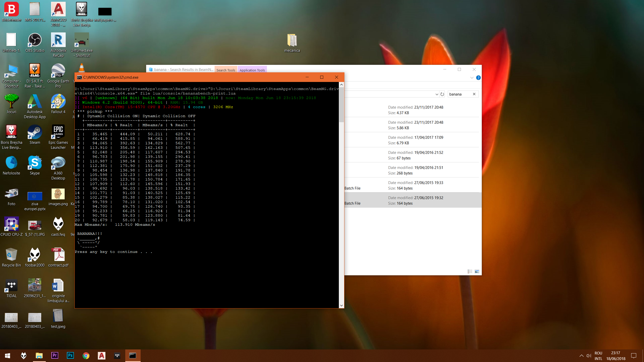The width and height of the screenshot is (644, 362).
Task: Click Google Chrome taskbar icon
Action: (86, 355)
